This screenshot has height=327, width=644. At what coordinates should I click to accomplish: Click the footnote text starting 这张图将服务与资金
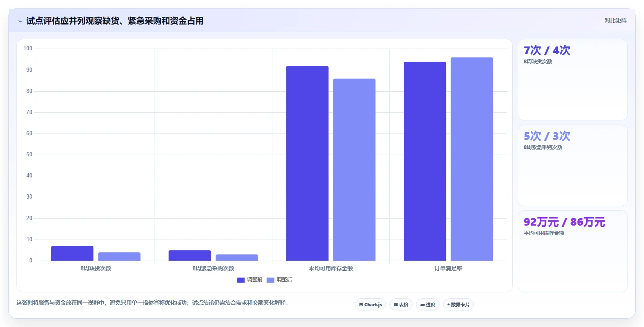153,302
